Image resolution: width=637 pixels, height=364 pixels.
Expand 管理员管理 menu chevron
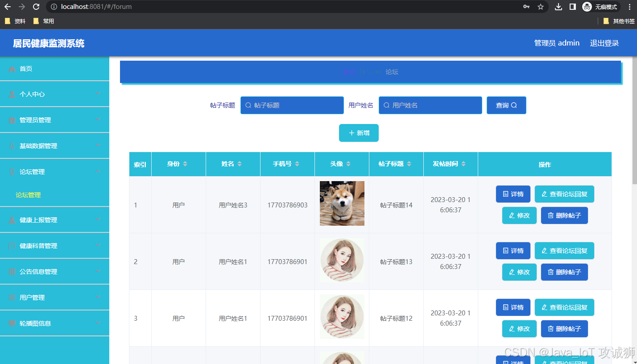pyautogui.click(x=98, y=120)
